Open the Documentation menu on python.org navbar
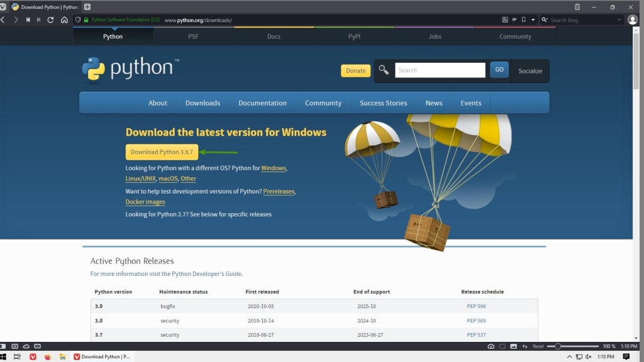Viewport: 644px width, 362px height. click(x=262, y=102)
